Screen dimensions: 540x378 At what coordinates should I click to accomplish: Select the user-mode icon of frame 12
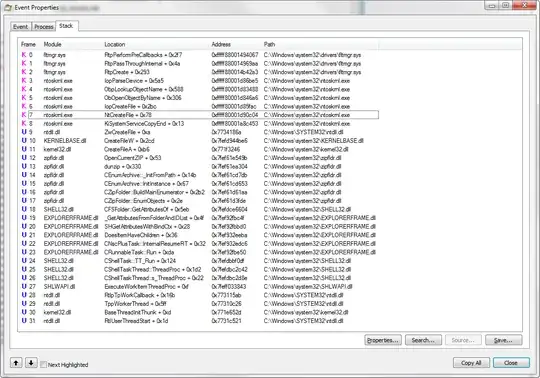tap(24, 158)
